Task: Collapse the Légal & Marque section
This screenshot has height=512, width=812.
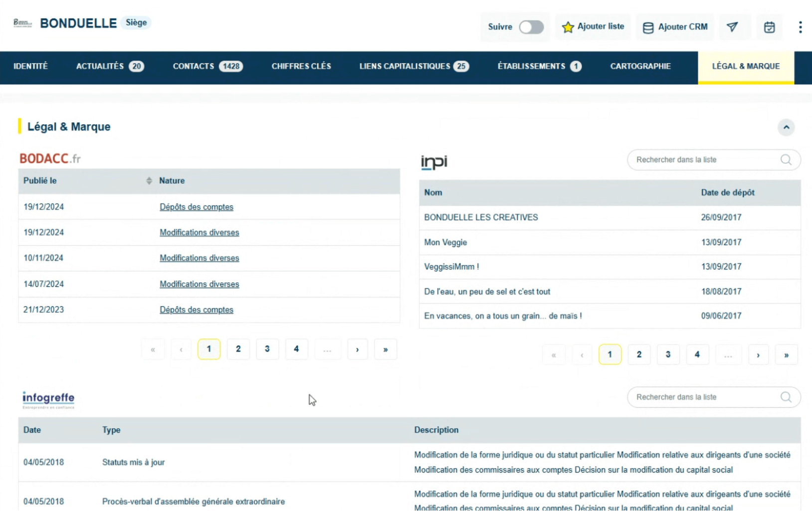Action: point(786,127)
